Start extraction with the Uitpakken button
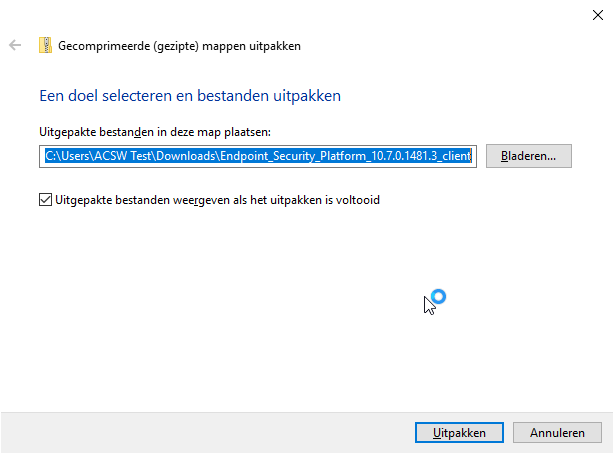Image resolution: width=614 pixels, height=454 pixels. tap(459, 432)
